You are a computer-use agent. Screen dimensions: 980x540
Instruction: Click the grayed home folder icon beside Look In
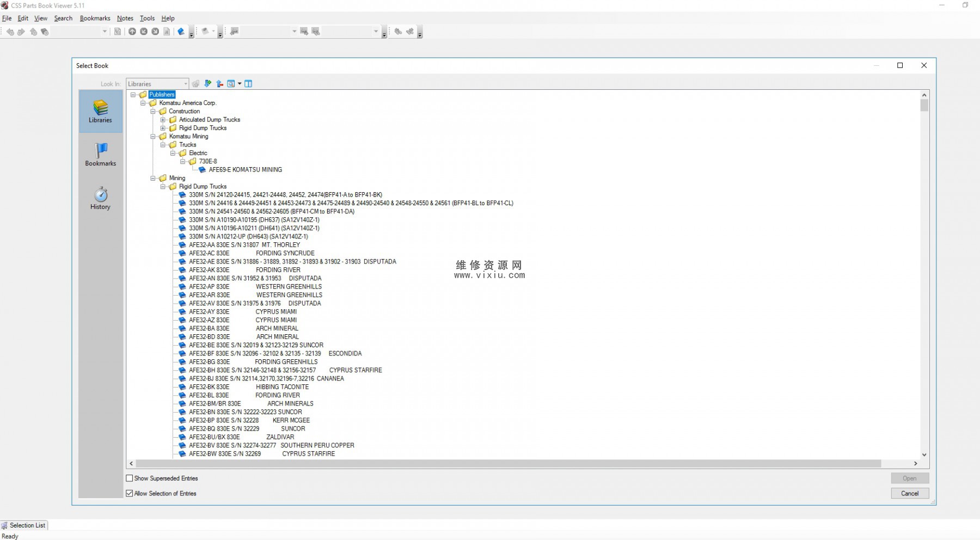(x=195, y=83)
